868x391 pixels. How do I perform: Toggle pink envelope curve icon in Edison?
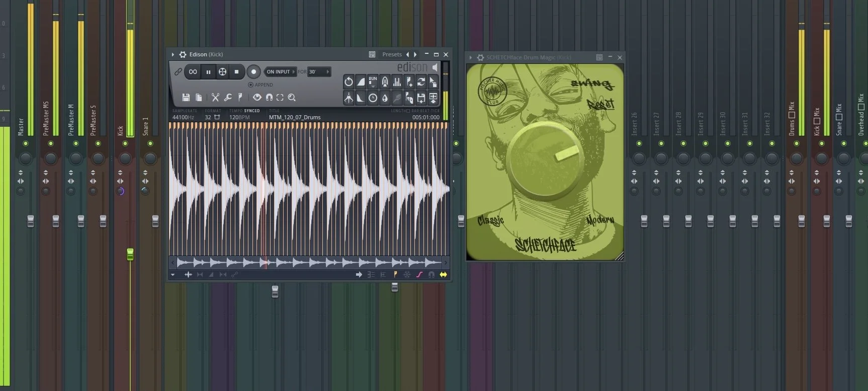click(419, 275)
